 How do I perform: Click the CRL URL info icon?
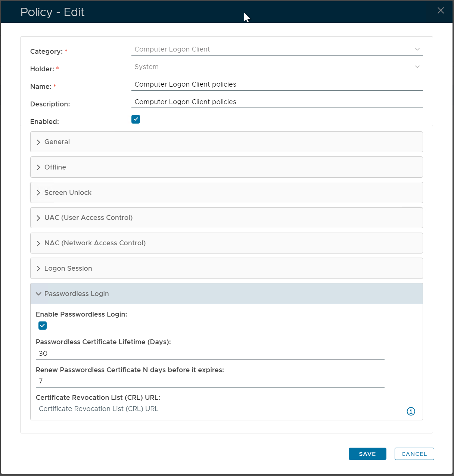411,411
